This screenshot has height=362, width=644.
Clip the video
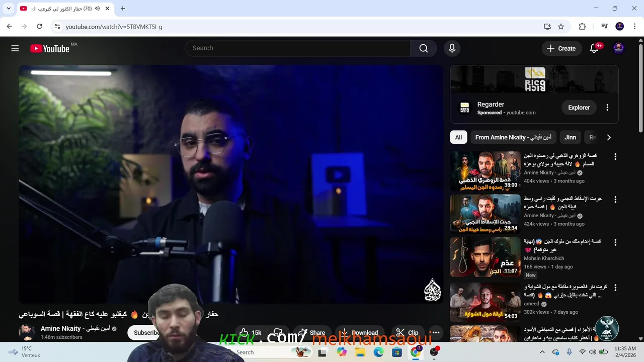(407, 333)
